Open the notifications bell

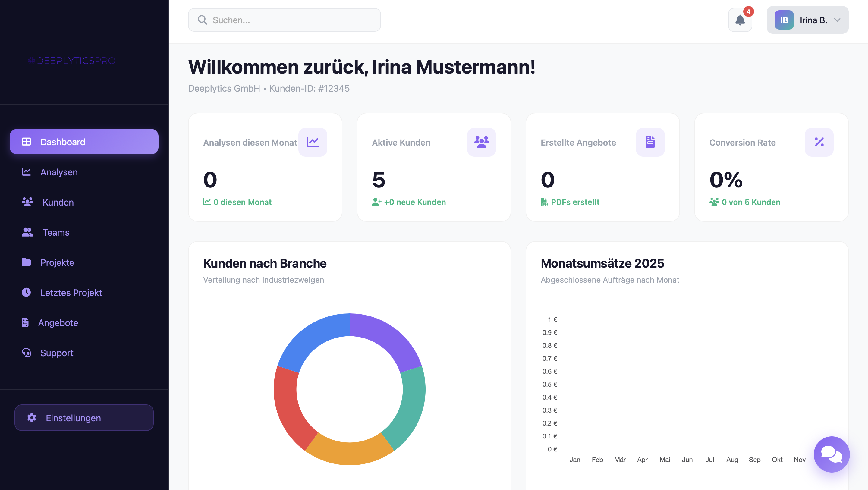pyautogui.click(x=740, y=20)
